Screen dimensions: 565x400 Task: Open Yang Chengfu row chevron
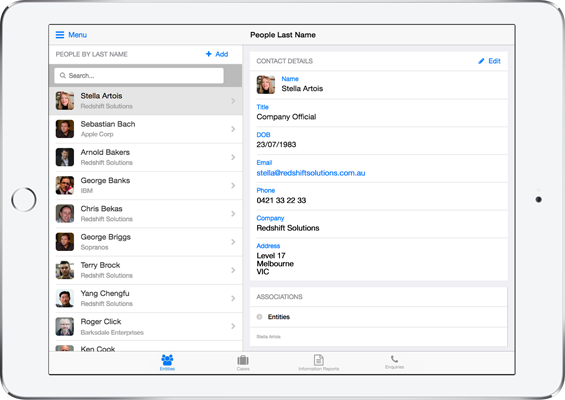coord(233,298)
